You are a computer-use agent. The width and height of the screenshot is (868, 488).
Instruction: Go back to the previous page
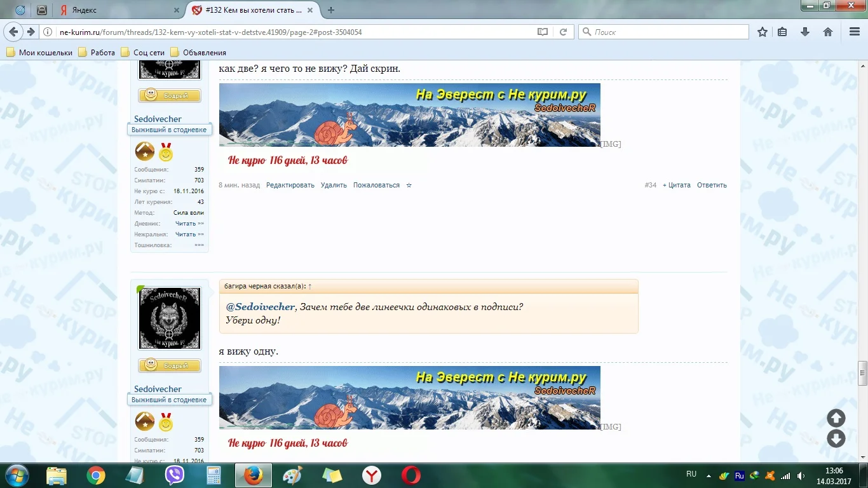(14, 32)
